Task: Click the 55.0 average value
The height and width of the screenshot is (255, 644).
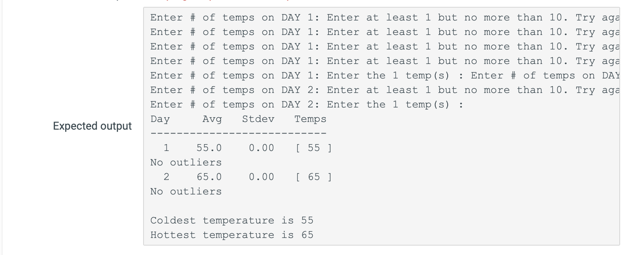Action: coord(209,148)
